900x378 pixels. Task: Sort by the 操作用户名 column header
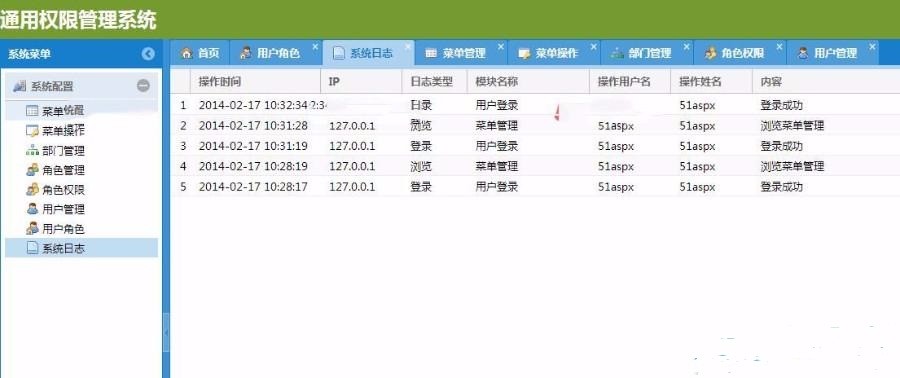[x=630, y=81]
